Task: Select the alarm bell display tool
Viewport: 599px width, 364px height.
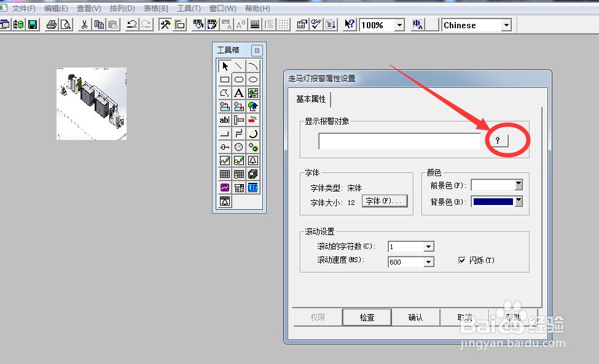Action: [x=253, y=161]
